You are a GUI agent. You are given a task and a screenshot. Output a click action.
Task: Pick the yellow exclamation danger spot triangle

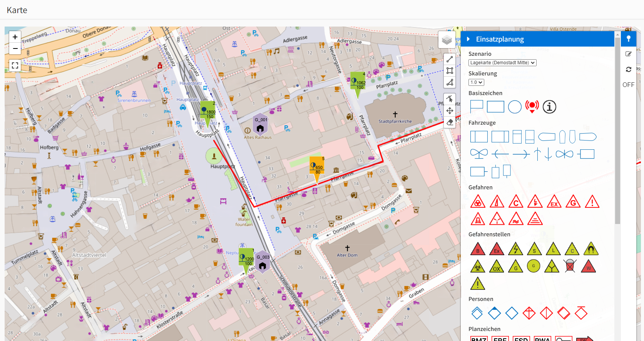pos(478,284)
